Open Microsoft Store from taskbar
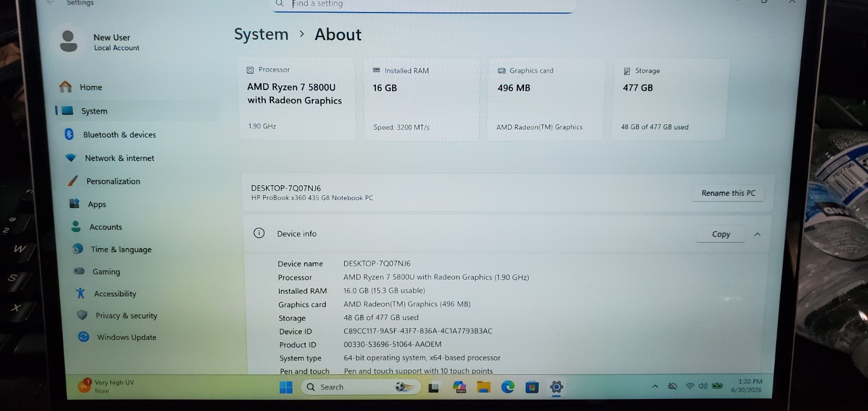 (532, 387)
